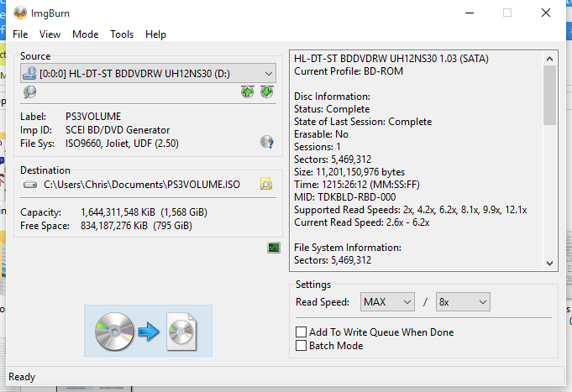Open the Tools menu

pos(122,34)
